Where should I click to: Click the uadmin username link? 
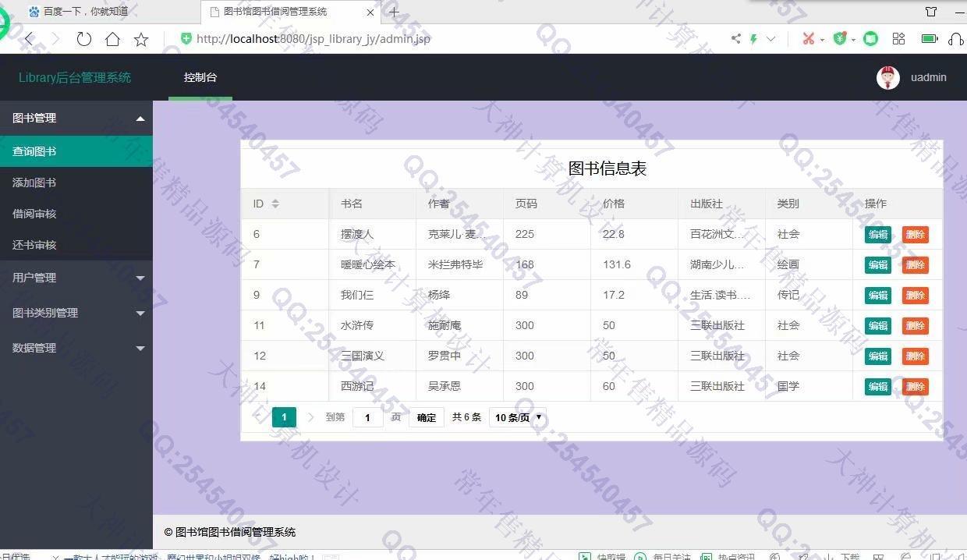pos(928,77)
